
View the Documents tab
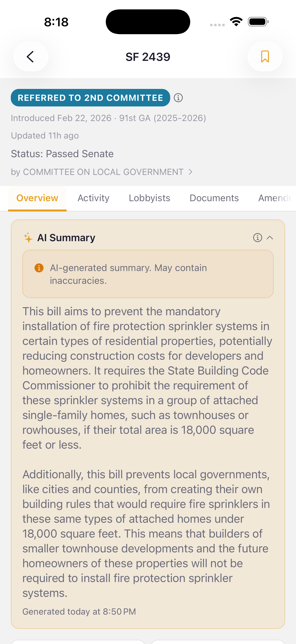tap(214, 198)
